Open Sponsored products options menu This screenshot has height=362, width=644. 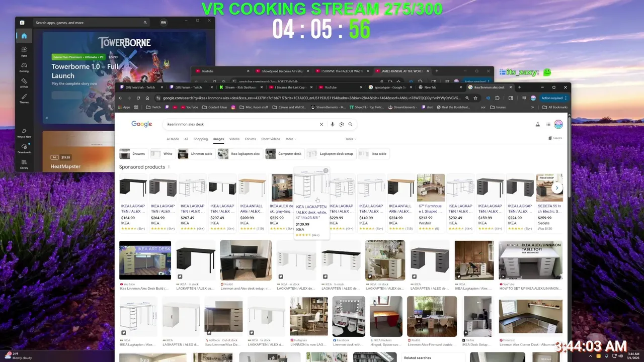[x=169, y=167]
